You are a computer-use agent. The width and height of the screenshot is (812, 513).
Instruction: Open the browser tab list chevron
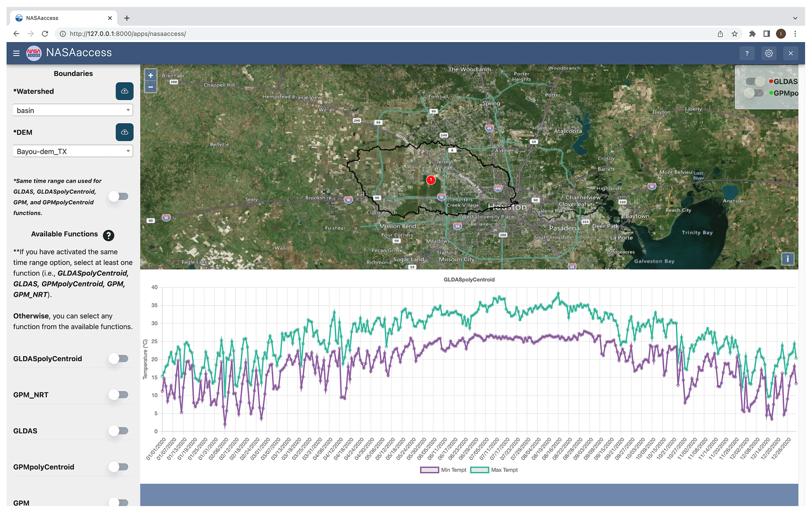795,18
